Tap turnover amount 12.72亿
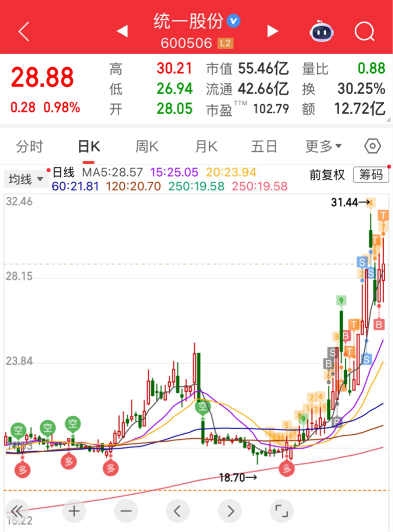The image size is (393, 532). click(360, 109)
